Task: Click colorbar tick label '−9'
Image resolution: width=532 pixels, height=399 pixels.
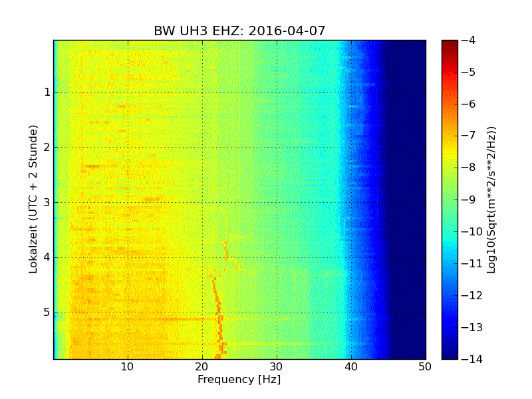Action: [x=469, y=199]
